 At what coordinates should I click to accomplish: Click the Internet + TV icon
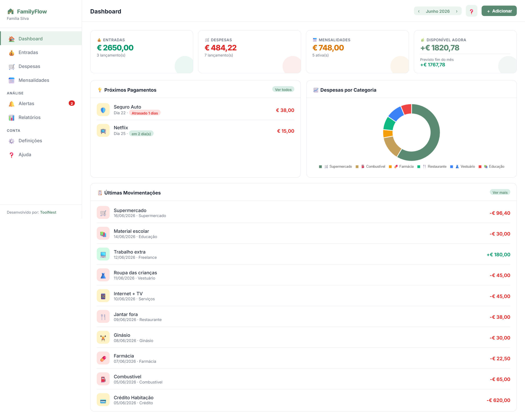(103, 296)
